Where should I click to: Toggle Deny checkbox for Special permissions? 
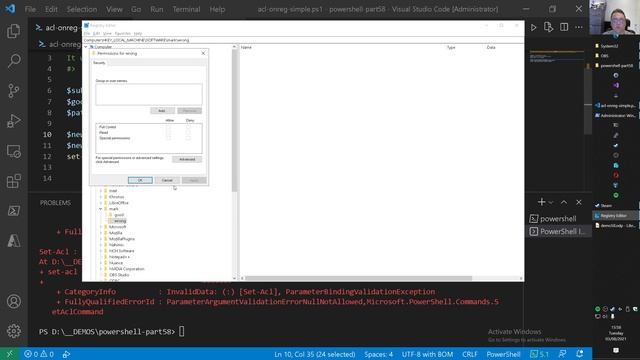188,138
